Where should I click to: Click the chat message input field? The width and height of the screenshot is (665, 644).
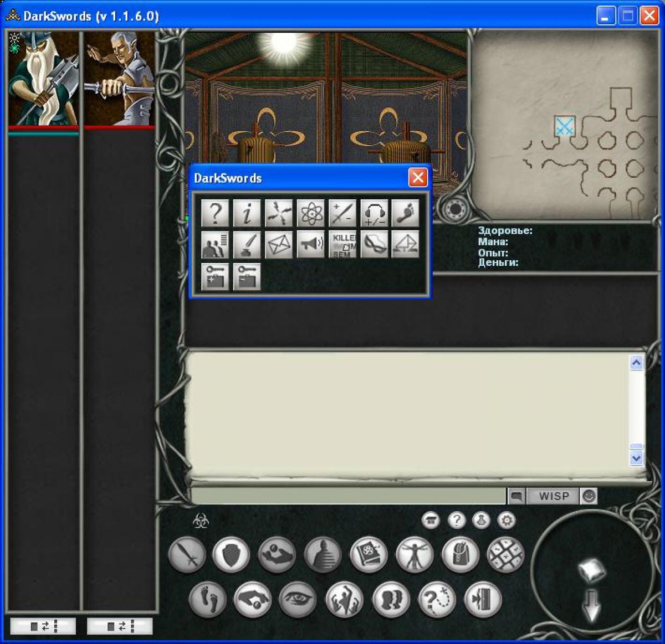[x=348, y=496]
